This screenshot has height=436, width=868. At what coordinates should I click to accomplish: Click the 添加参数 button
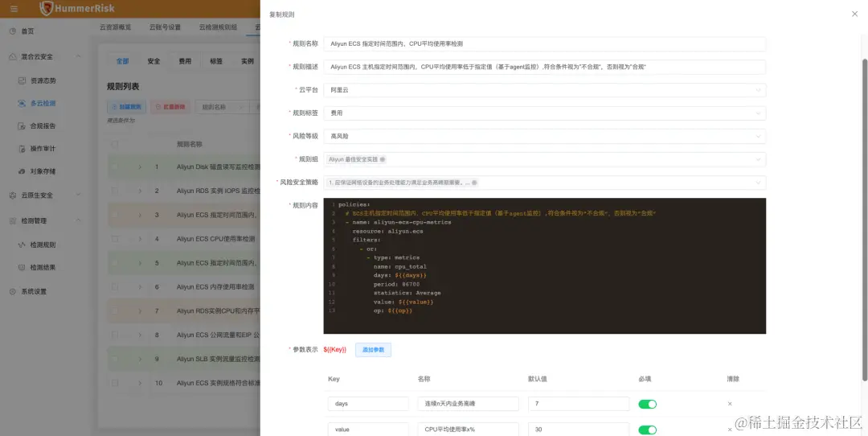[373, 350]
